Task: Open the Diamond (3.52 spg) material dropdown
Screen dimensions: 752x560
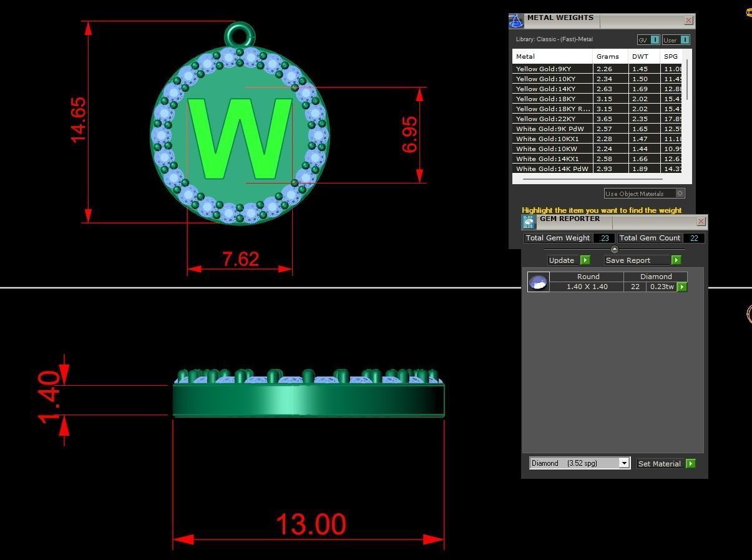Action: coord(580,463)
